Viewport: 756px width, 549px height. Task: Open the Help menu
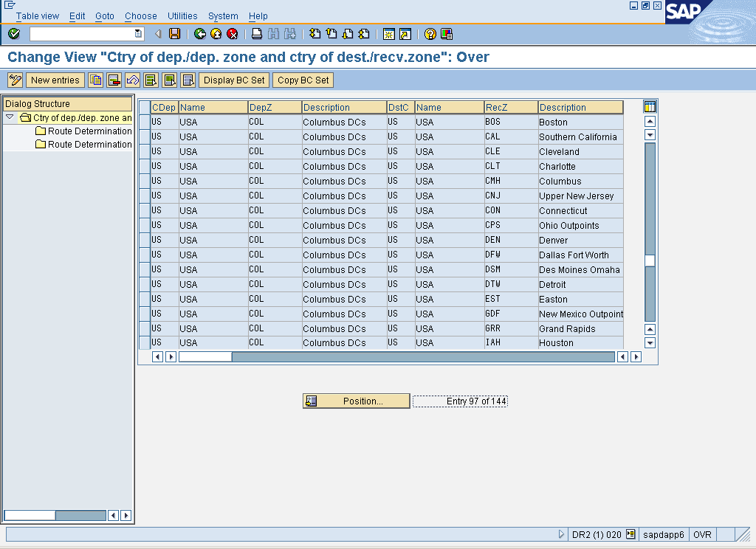(x=258, y=16)
